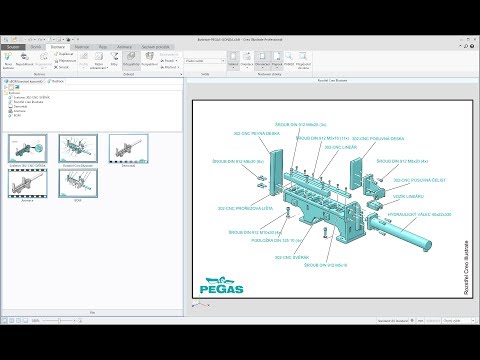Toggle the Ohraničení frame button
Screen dimensions: 480x360
point(262,60)
